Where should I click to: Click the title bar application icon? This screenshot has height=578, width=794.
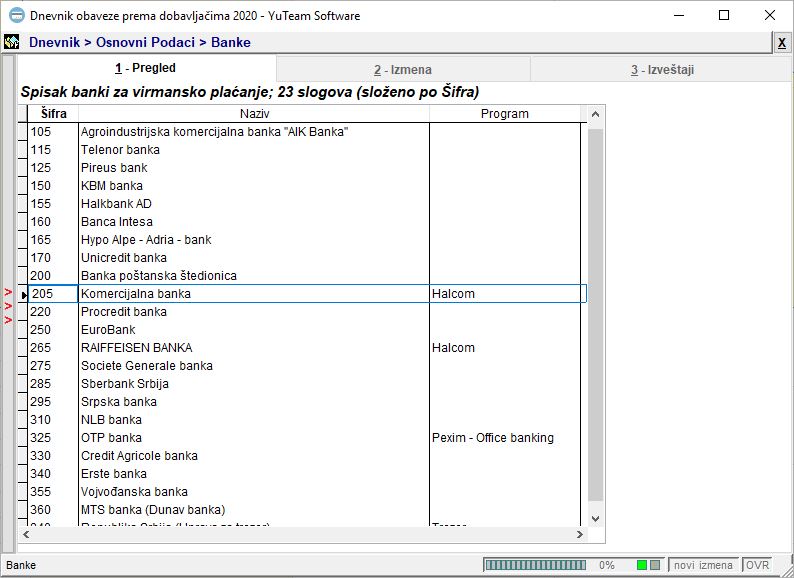click(17, 15)
